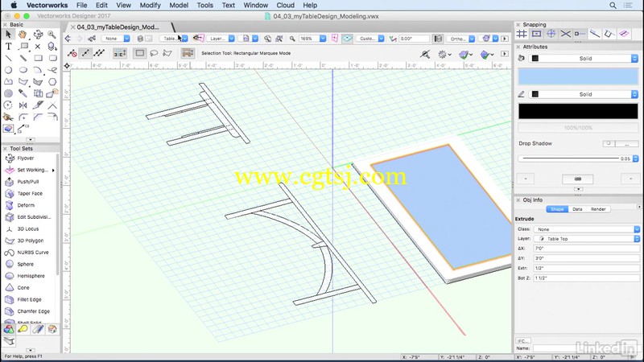Image resolution: width=644 pixels, height=362 pixels.
Task: Choose the Oval tool
Action: pyautogui.click(x=23, y=70)
